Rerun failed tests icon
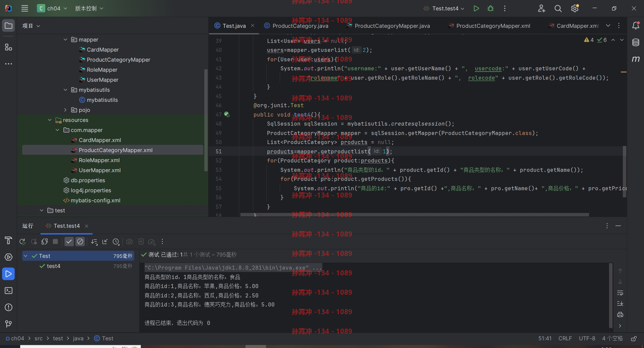The height and width of the screenshot is (348, 644). click(34, 241)
